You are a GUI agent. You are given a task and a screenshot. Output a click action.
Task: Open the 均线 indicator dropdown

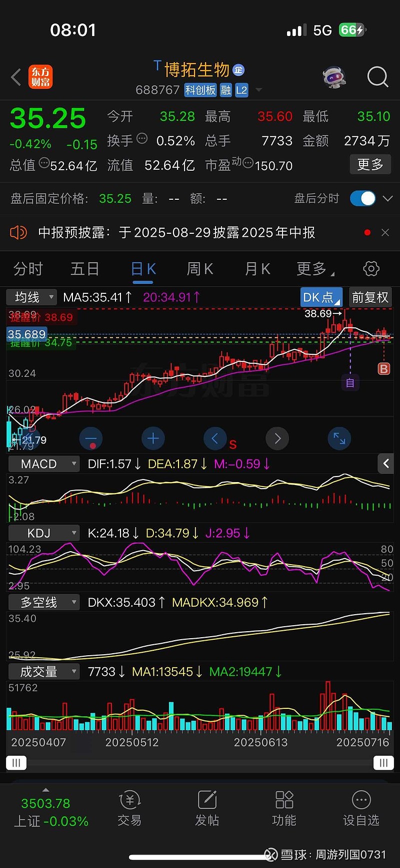(31, 297)
